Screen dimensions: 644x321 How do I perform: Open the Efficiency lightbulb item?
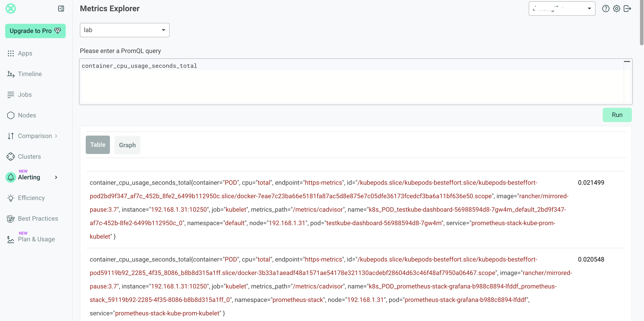click(x=11, y=198)
